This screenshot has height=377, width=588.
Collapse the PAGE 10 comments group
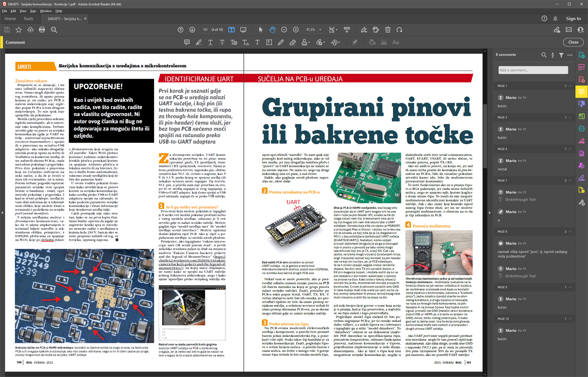[570, 319]
